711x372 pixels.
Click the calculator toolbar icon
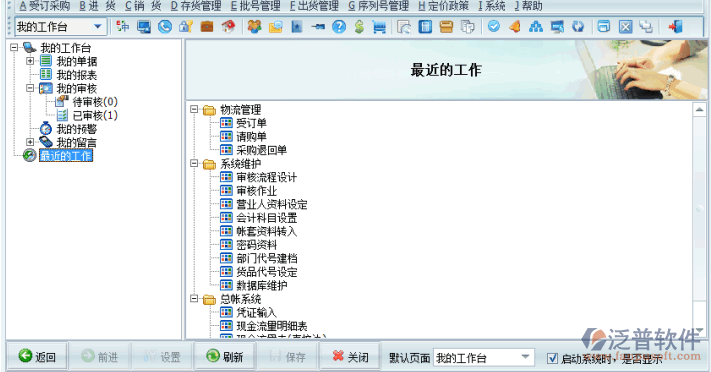[425, 27]
